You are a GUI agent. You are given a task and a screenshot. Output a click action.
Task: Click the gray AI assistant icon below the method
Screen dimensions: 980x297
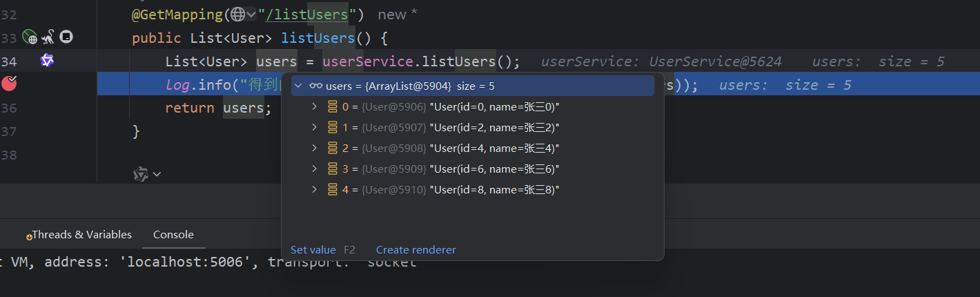[x=140, y=174]
